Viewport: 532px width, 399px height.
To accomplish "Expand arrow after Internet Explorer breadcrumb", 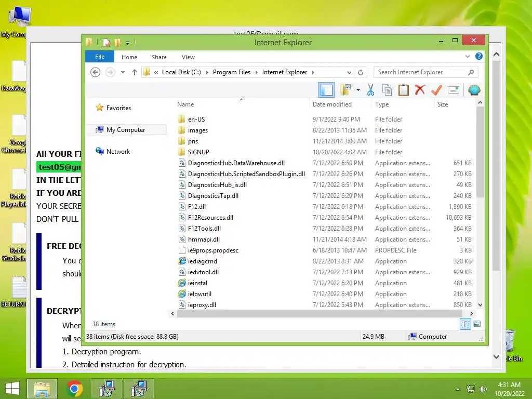I will (x=313, y=72).
